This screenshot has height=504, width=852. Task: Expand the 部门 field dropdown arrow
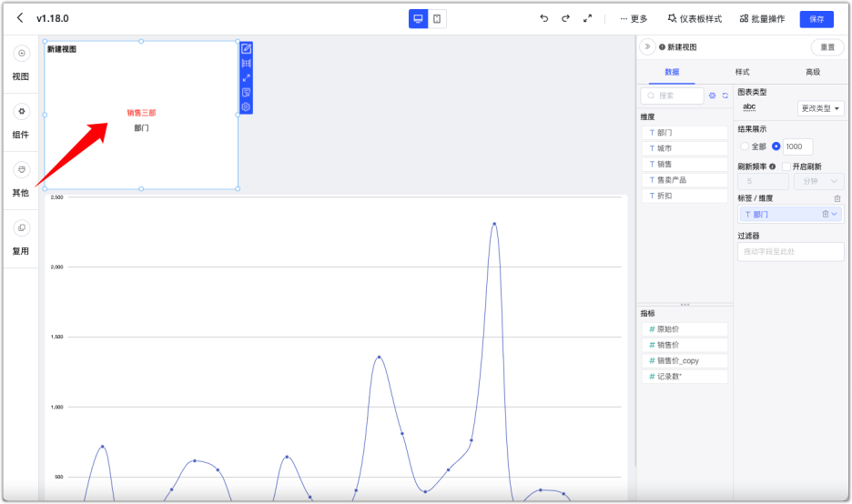click(x=835, y=215)
